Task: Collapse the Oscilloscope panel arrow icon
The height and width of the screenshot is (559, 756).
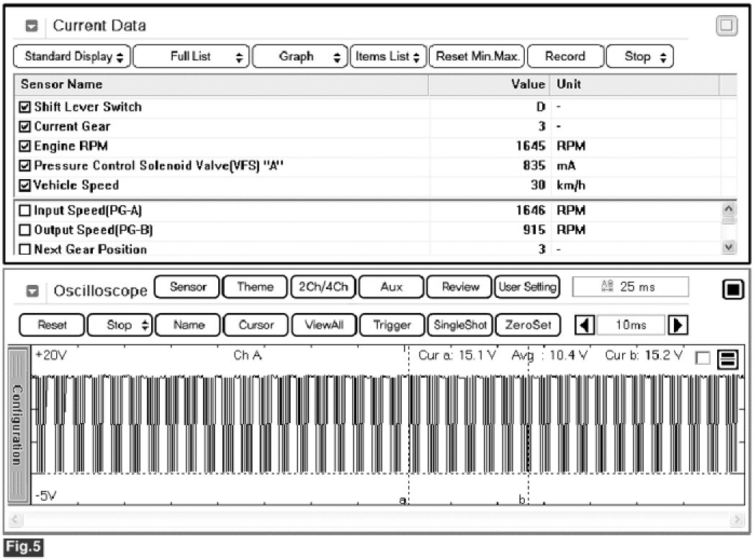Action: pos(32,291)
